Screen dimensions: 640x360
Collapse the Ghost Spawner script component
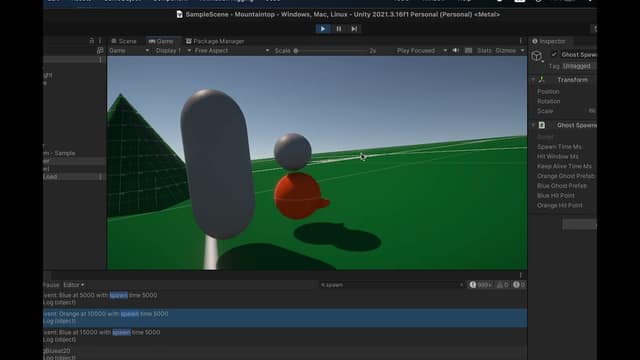tap(533, 125)
